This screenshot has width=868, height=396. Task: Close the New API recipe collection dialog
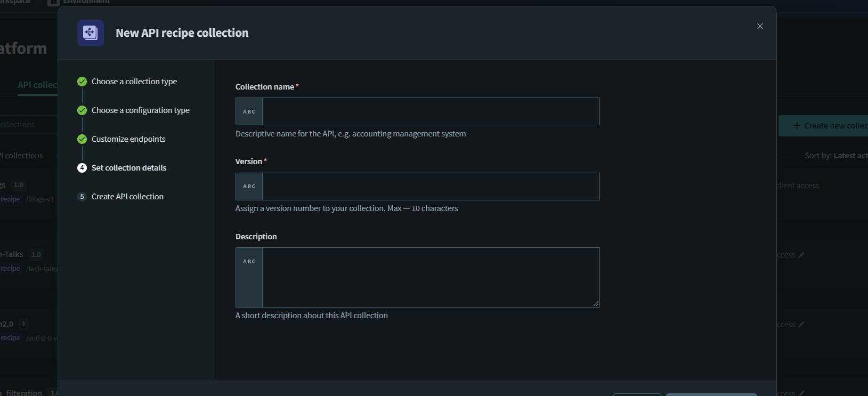[760, 26]
